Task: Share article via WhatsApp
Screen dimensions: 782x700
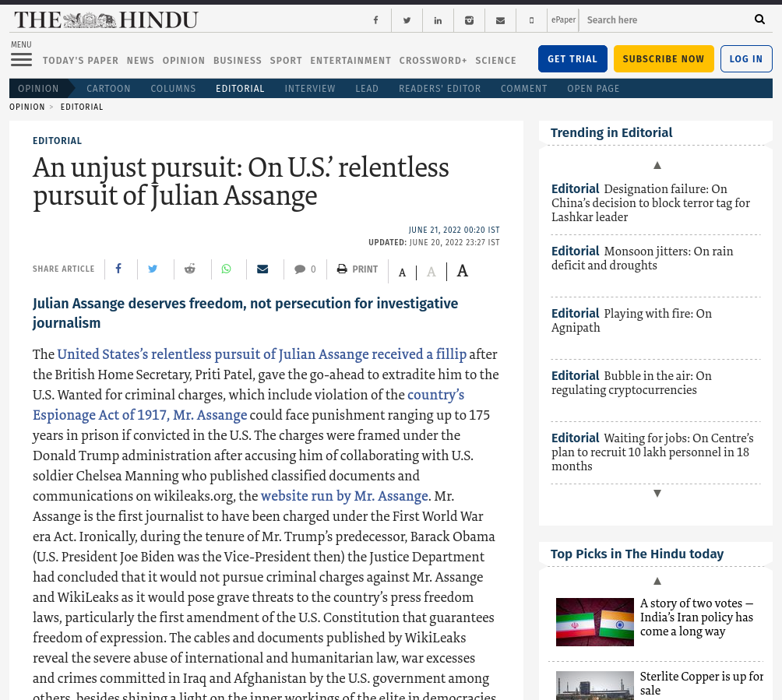Action: click(227, 269)
